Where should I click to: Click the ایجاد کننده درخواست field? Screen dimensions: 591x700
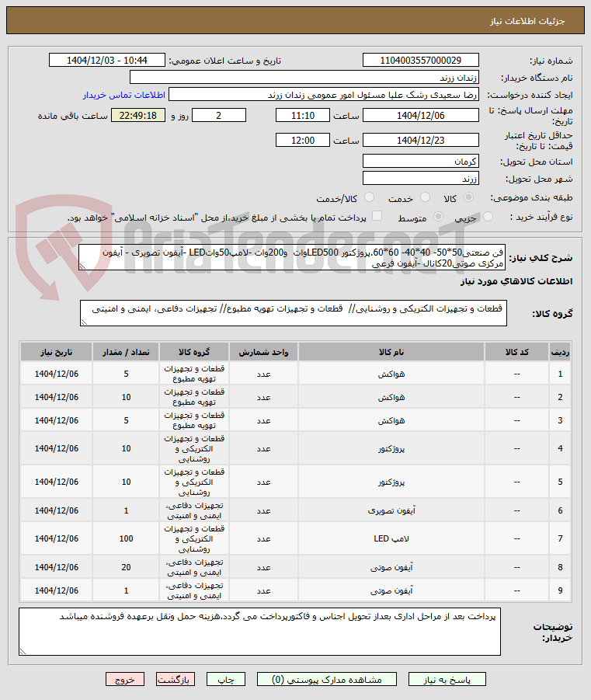pyautogui.click(x=324, y=95)
